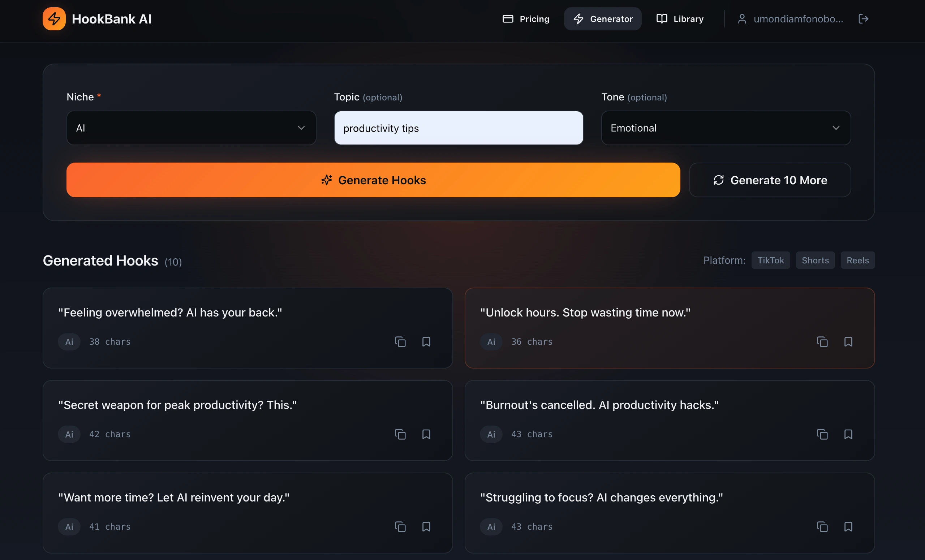Open the Niche dropdown showing AI
Screen dimensions: 925x560
[x=191, y=128]
